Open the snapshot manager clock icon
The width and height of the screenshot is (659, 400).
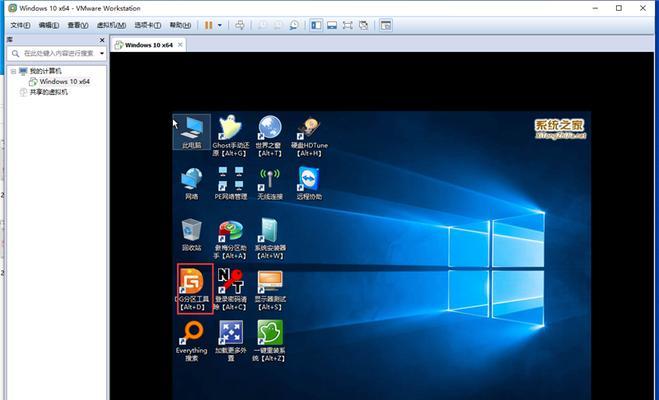click(x=294, y=25)
